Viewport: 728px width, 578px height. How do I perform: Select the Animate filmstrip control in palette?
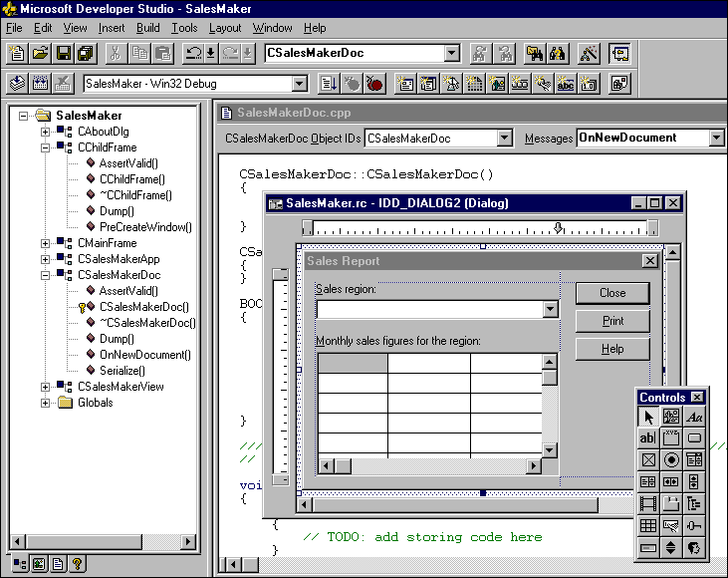click(x=648, y=503)
